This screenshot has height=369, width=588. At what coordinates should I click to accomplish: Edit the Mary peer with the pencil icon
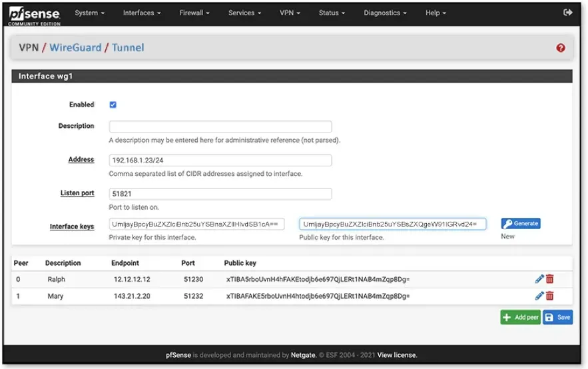(x=539, y=296)
